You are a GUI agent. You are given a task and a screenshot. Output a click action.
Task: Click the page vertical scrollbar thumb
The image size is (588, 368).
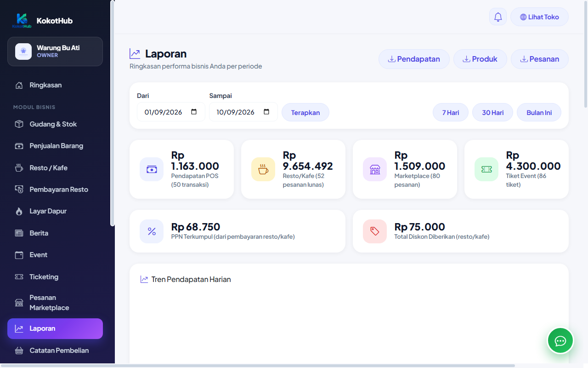coord(586,54)
